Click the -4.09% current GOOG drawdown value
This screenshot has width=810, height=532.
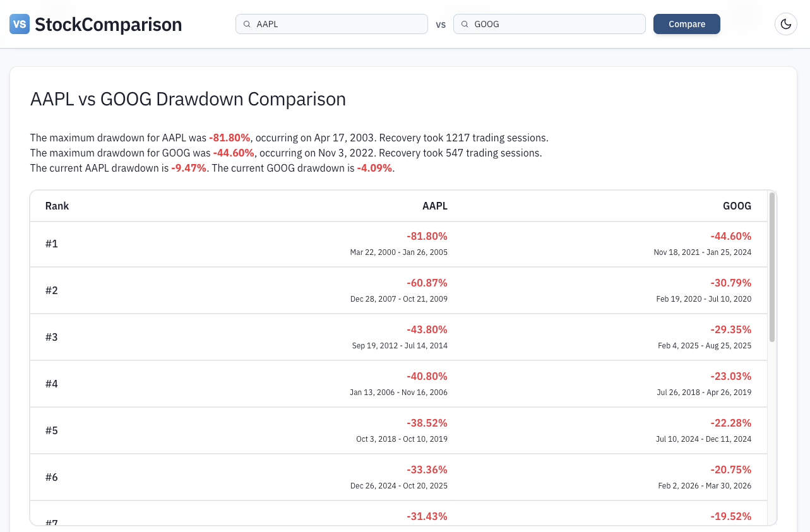[374, 168]
